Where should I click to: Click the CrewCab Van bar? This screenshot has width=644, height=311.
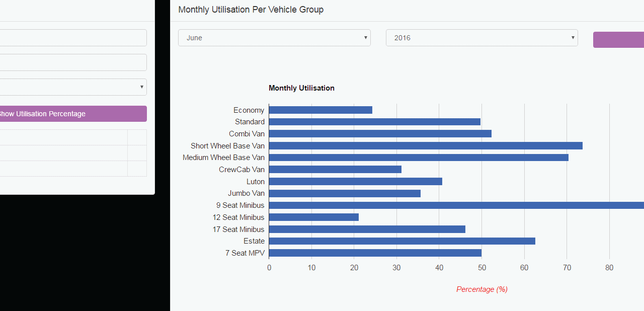click(335, 170)
